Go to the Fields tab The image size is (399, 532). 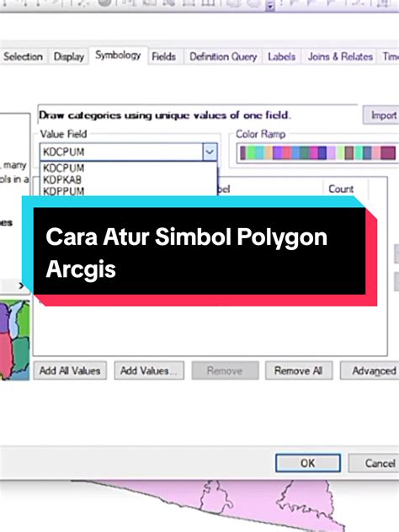point(164,56)
